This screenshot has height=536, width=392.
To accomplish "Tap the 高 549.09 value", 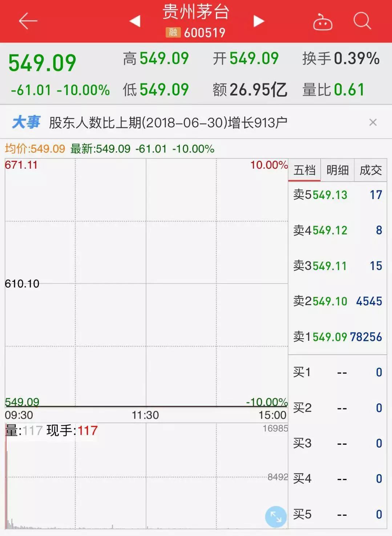I will tap(156, 59).
